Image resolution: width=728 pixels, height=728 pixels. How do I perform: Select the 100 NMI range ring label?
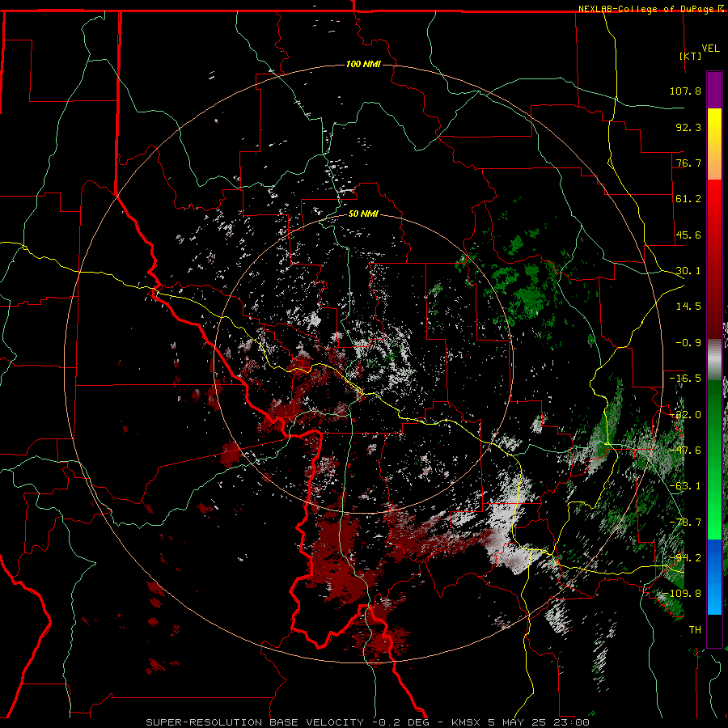click(x=363, y=64)
